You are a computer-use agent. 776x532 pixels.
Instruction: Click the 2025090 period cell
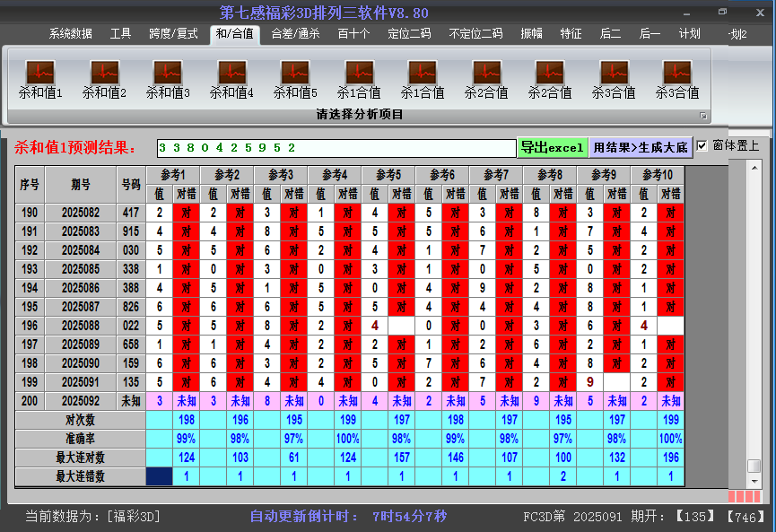[x=81, y=363]
